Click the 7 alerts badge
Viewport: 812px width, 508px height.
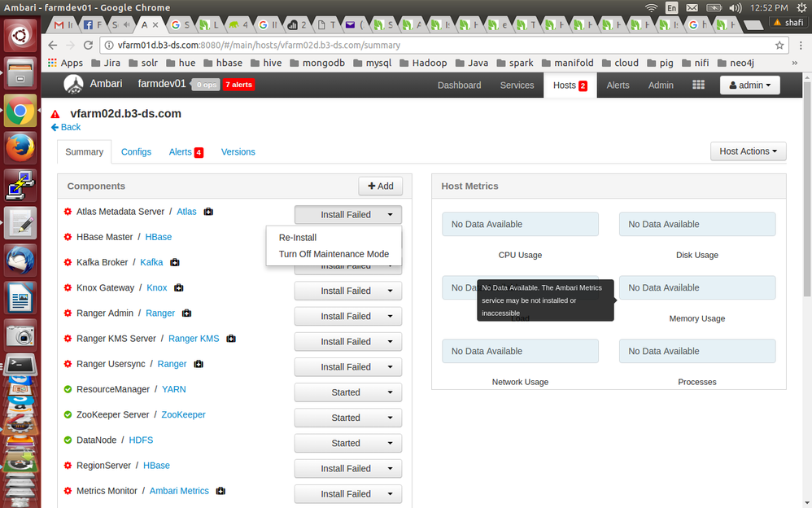(238, 85)
